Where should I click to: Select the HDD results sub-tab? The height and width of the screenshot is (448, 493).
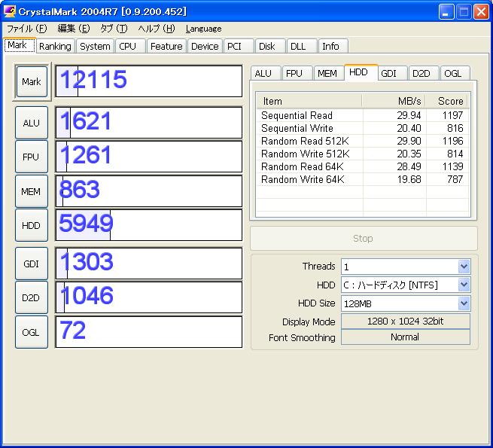point(361,72)
